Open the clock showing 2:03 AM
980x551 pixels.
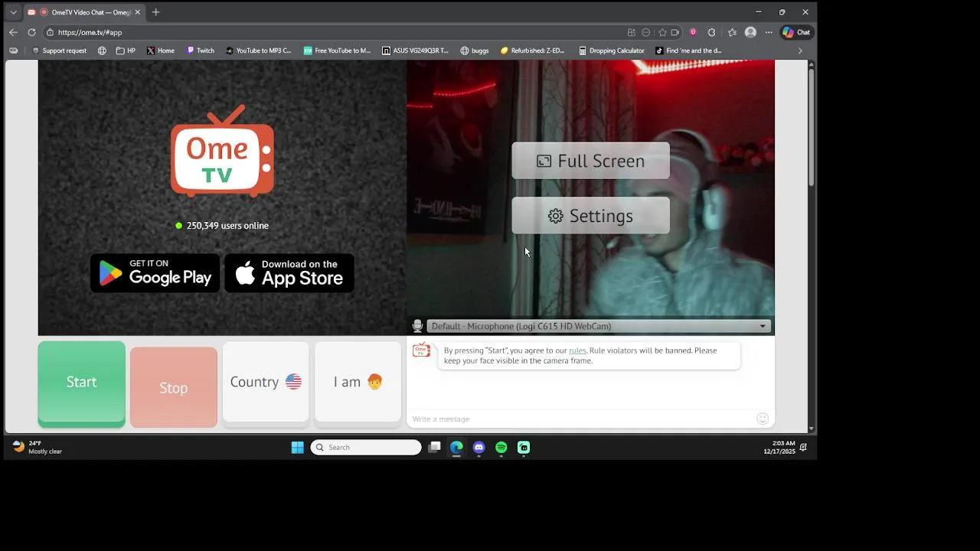[x=779, y=448]
